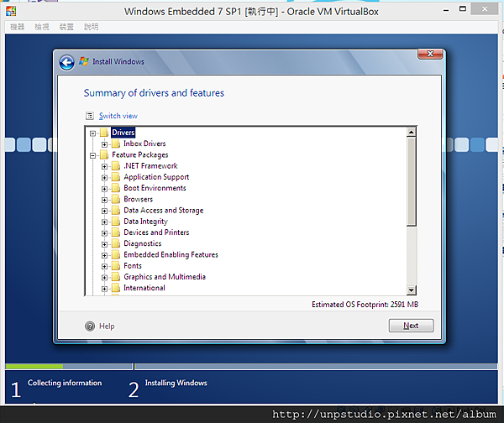Click the Help question mark icon
This screenshot has width=504, height=423.
pyautogui.click(x=90, y=326)
